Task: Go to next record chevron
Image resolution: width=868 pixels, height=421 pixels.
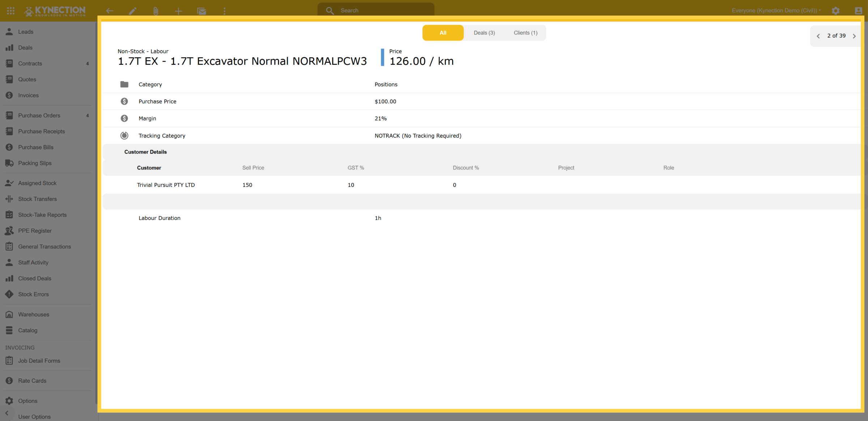Action: point(854,36)
